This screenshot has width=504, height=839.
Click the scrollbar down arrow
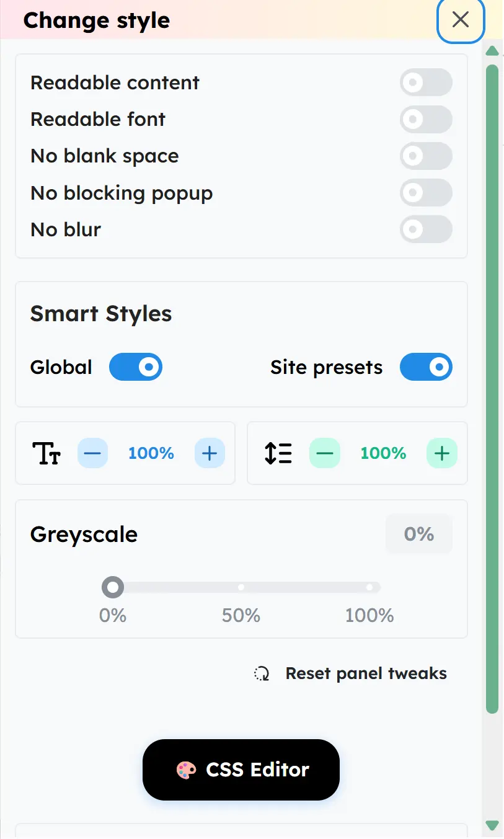click(492, 825)
